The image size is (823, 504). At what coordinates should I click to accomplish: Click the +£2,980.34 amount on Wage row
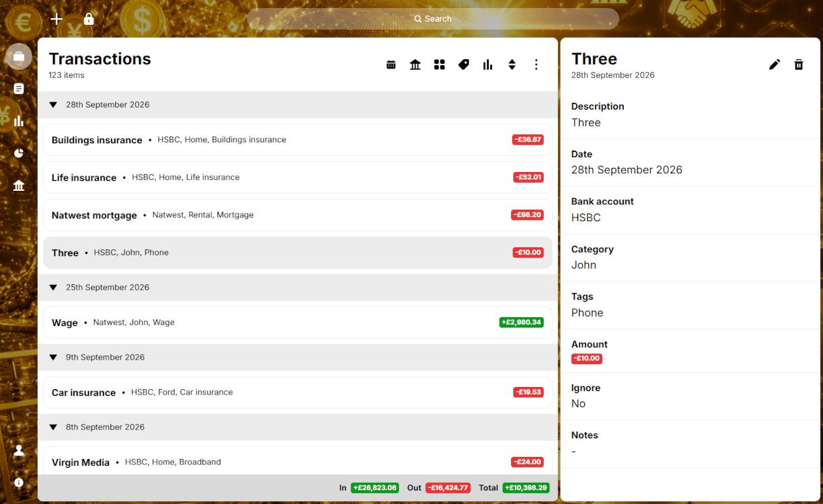tap(521, 323)
